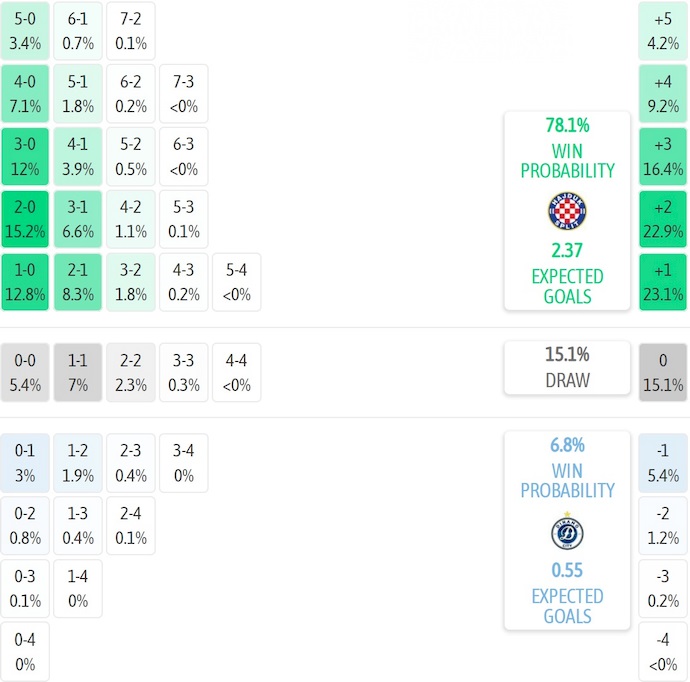Click the 1-2 scoreline tile
The height and width of the screenshot is (682, 690).
pyautogui.click(x=78, y=463)
